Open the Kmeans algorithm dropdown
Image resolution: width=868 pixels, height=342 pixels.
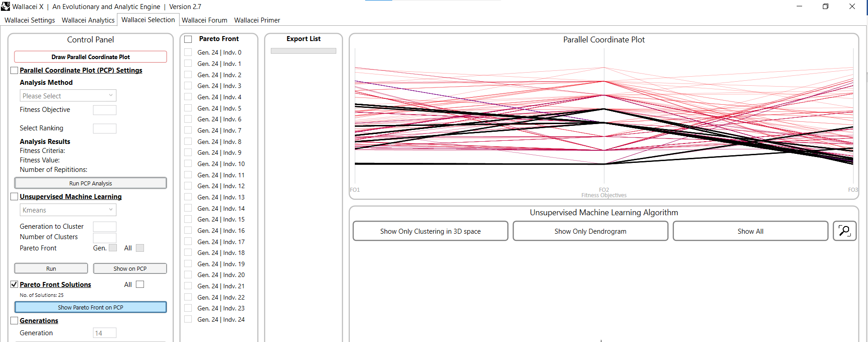68,210
